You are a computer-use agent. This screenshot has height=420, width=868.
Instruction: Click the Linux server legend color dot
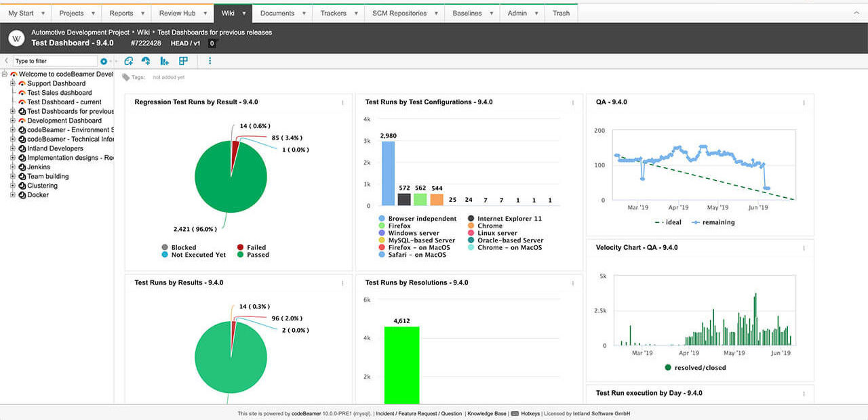point(471,233)
